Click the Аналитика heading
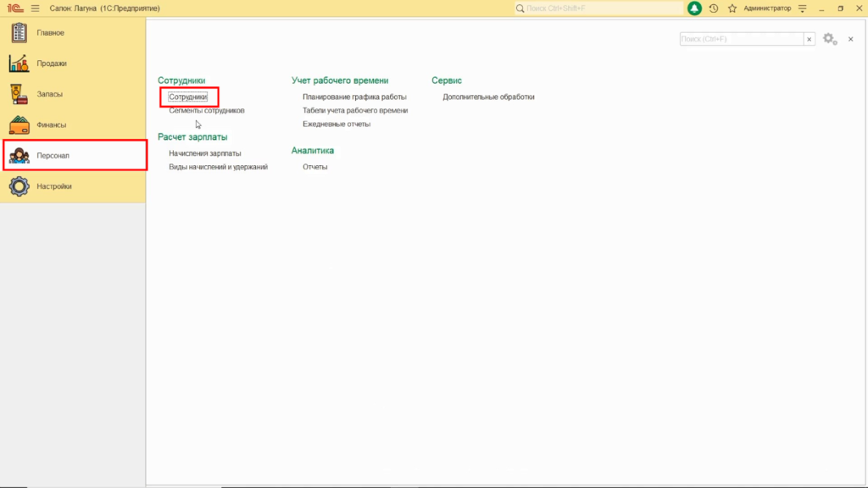This screenshot has width=868, height=488. coord(312,151)
